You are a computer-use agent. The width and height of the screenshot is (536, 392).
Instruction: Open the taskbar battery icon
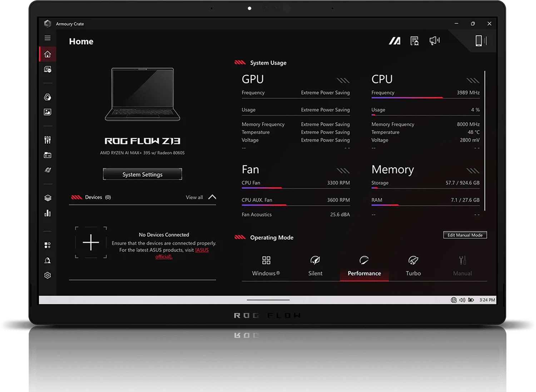coord(471,300)
